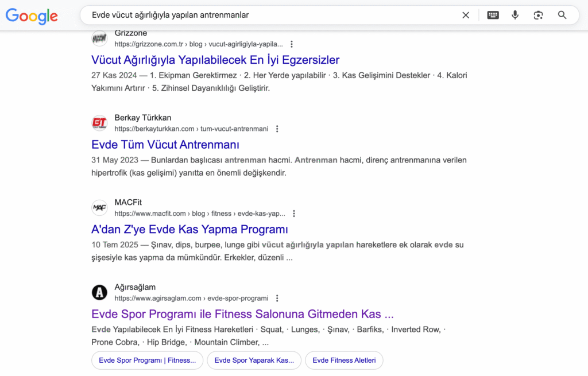Click the Google logo
The width and height of the screenshot is (588, 376).
click(x=31, y=16)
